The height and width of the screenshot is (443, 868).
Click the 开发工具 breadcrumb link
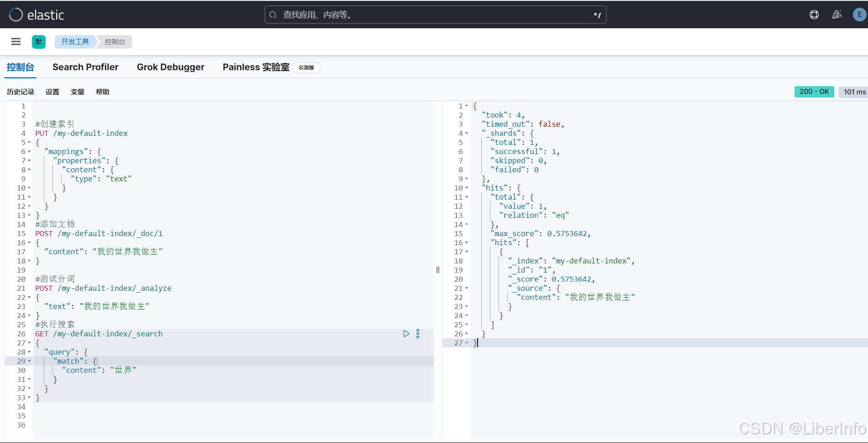pyautogui.click(x=75, y=41)
